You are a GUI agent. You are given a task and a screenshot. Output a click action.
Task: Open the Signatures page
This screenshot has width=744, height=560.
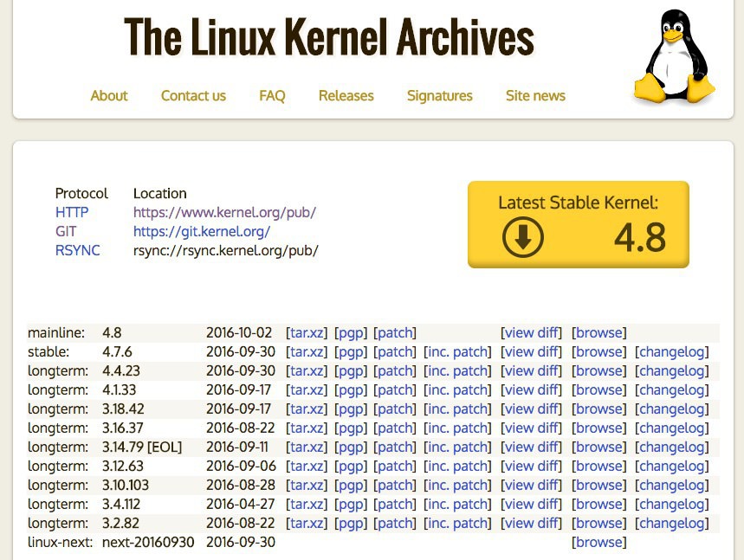pyautogui.click(x=439, y=96)
